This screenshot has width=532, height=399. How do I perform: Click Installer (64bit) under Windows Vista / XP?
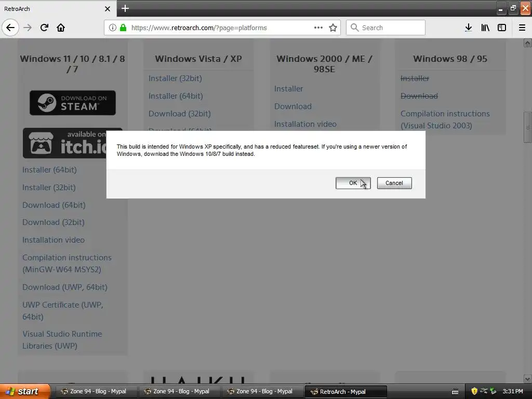click(176, 96)
